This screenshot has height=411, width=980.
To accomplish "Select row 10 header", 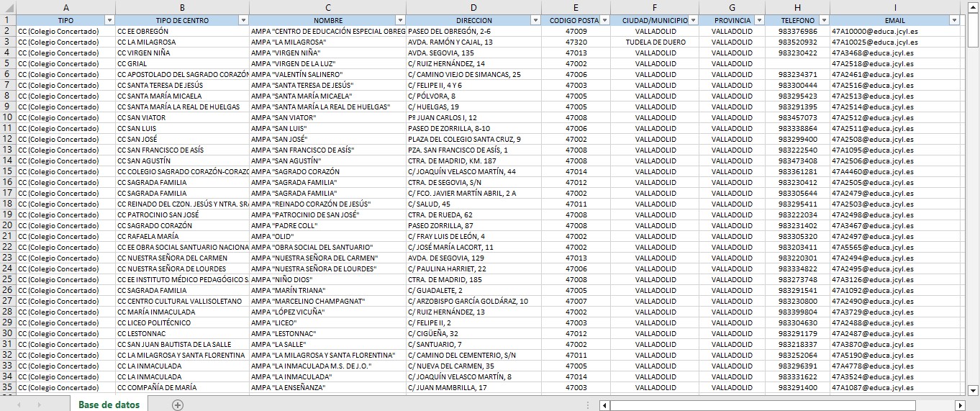I will pos(7,118).
